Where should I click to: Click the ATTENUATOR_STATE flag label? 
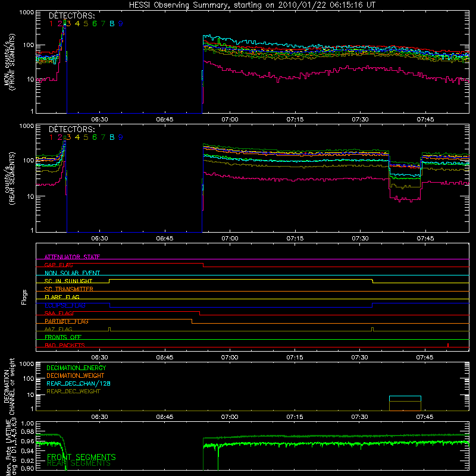tap(72, 257)
